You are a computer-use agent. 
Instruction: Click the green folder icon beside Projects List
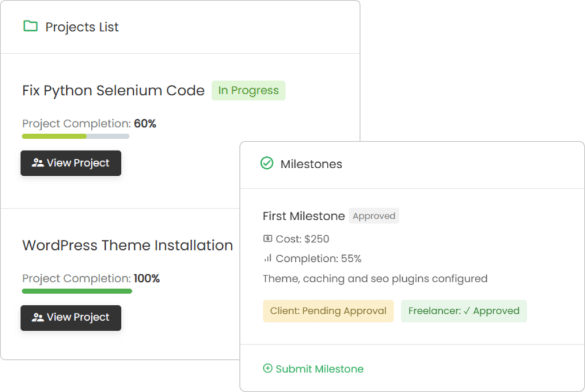[30, 26]
